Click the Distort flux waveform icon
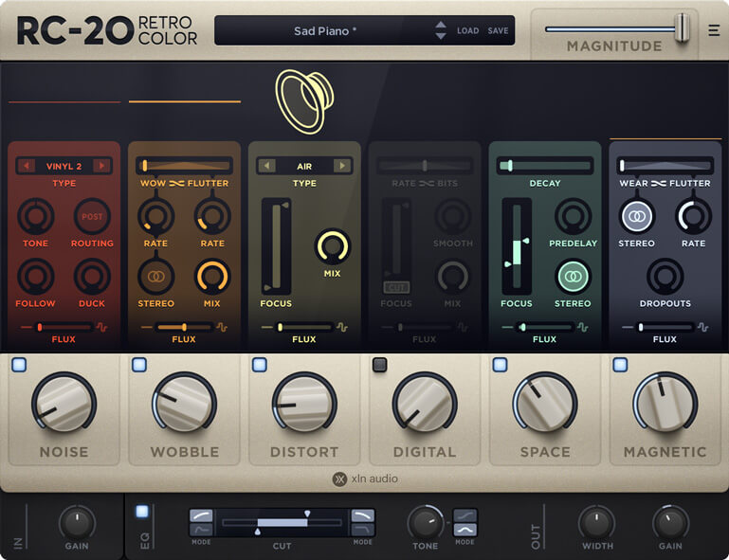Screen dimensions: 729x560 (342, 327)
